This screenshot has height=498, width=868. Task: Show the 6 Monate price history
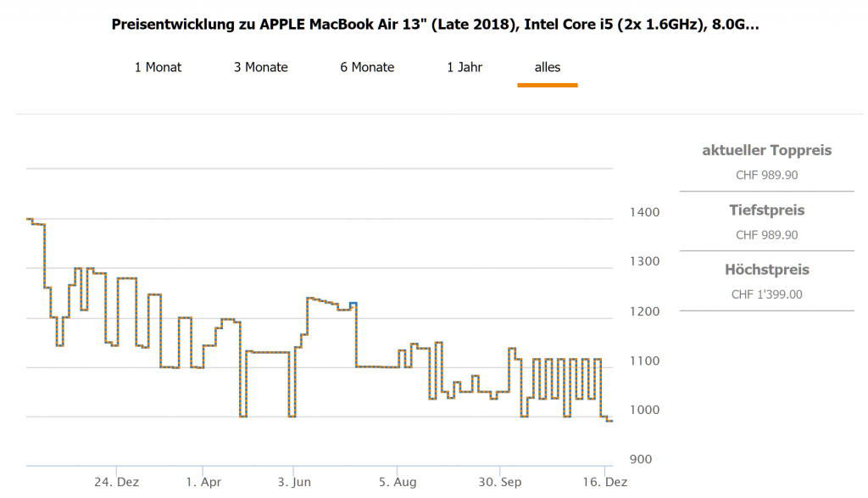pos(367,67)
